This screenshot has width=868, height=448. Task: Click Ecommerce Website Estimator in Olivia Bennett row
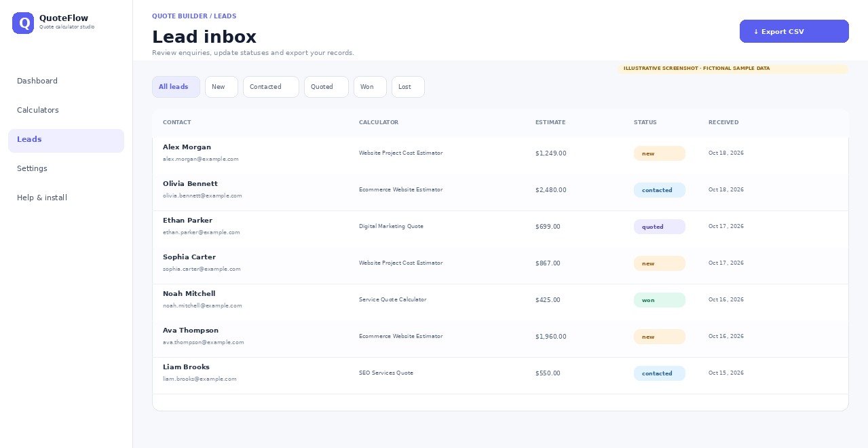click(x=400, y=190)
